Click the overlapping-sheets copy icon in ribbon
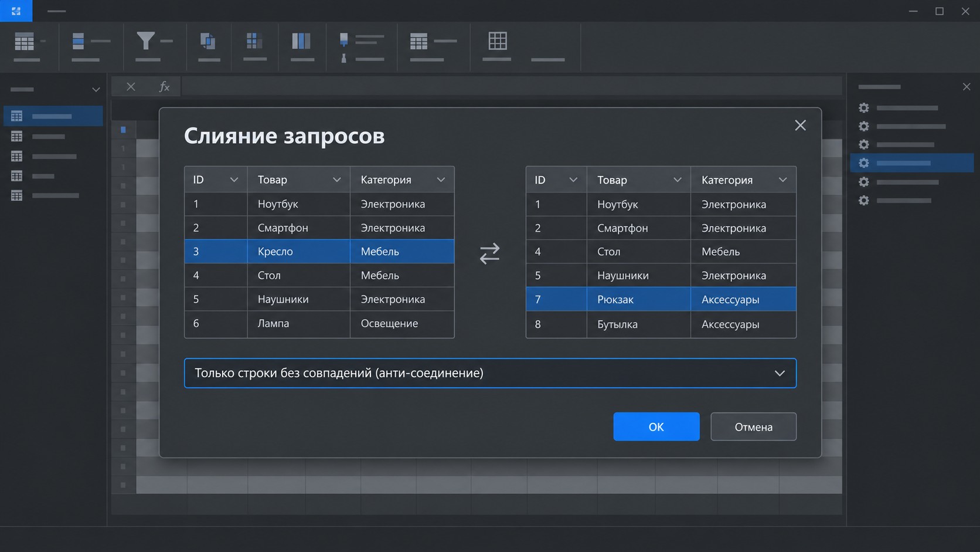This screenshot has width=980, height=552. 208,41
